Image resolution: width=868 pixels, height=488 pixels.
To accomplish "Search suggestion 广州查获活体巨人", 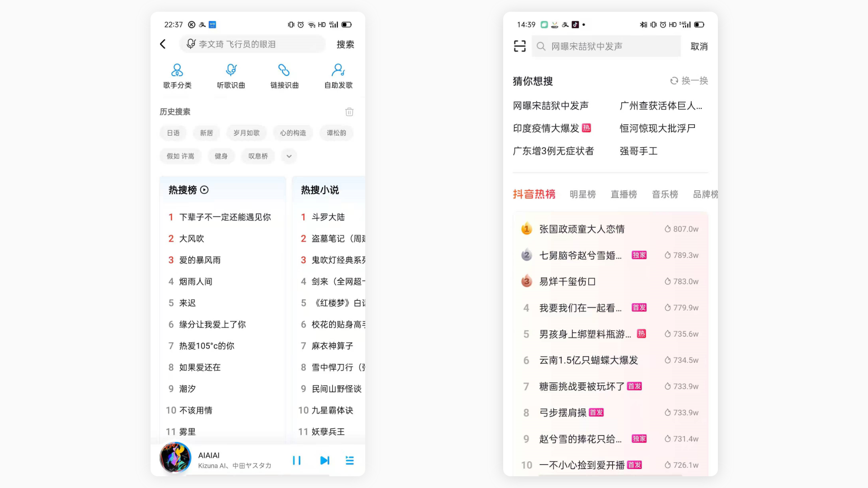I will tap(661, 106).
